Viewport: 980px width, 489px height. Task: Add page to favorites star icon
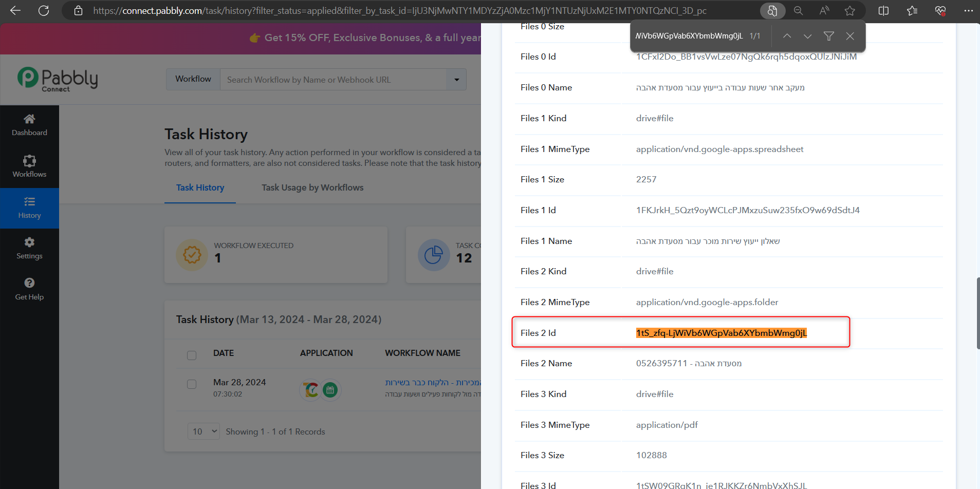click(850, 10)
